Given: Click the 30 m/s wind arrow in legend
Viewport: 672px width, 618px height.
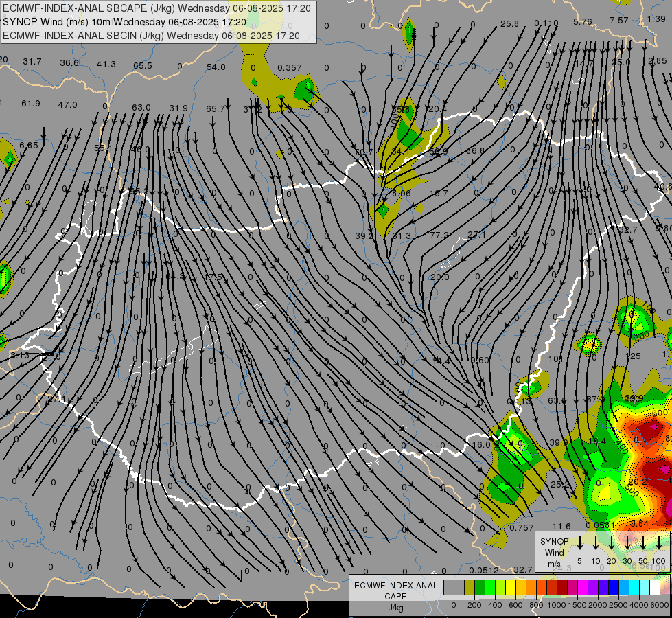Looking at the screenshot, I should [627, 543].
